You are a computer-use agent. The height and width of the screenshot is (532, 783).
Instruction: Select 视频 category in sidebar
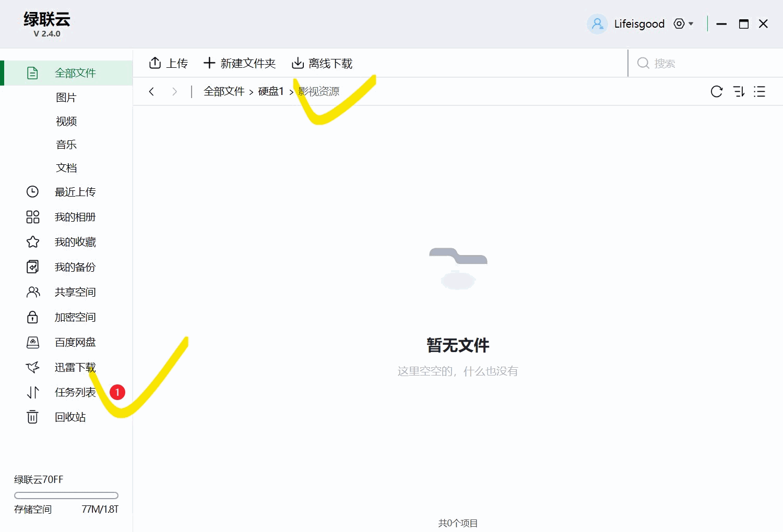(x=66, y=121)
